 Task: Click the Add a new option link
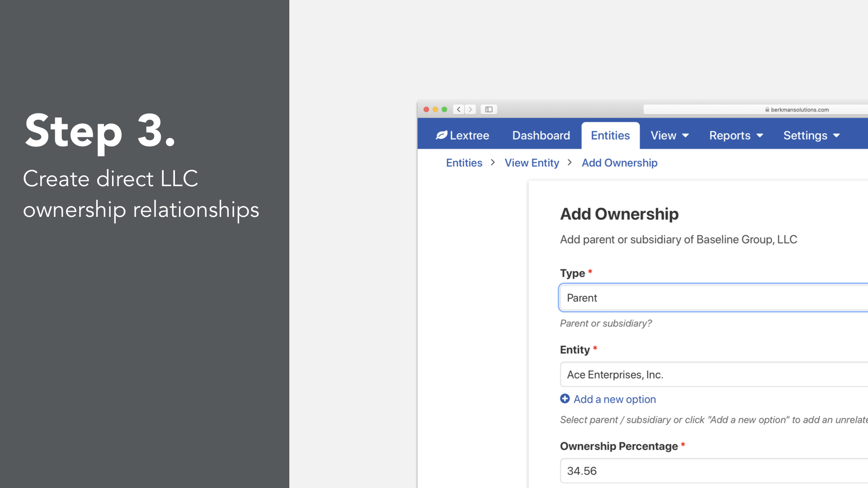coord(614,399)
